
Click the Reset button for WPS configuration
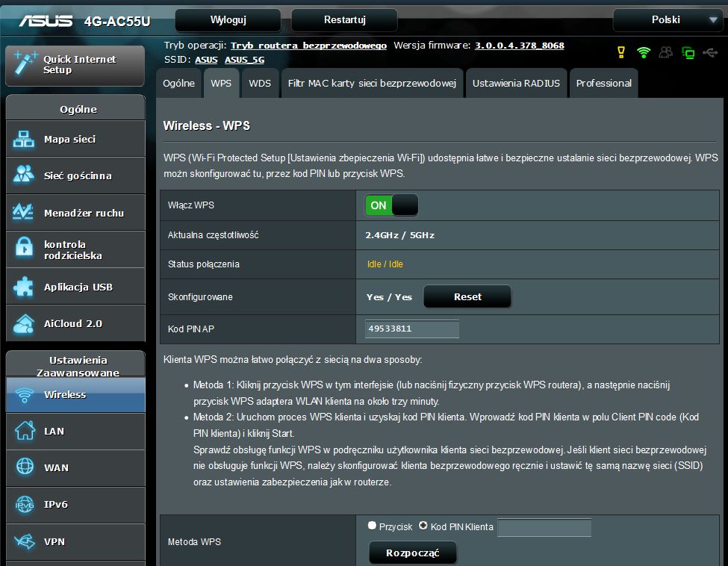[x=467, y=296]
